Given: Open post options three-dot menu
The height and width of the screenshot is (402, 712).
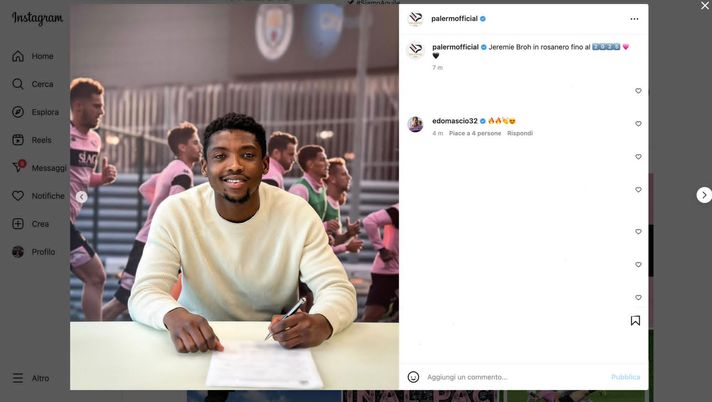Looking at the screenshot, I should click(634, 19).
